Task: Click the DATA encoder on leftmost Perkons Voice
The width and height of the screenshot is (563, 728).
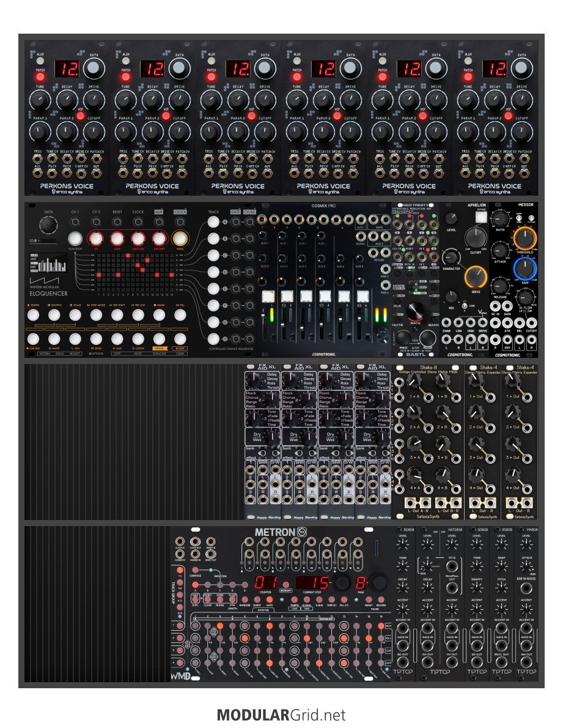Action: [x=94, y=69]
